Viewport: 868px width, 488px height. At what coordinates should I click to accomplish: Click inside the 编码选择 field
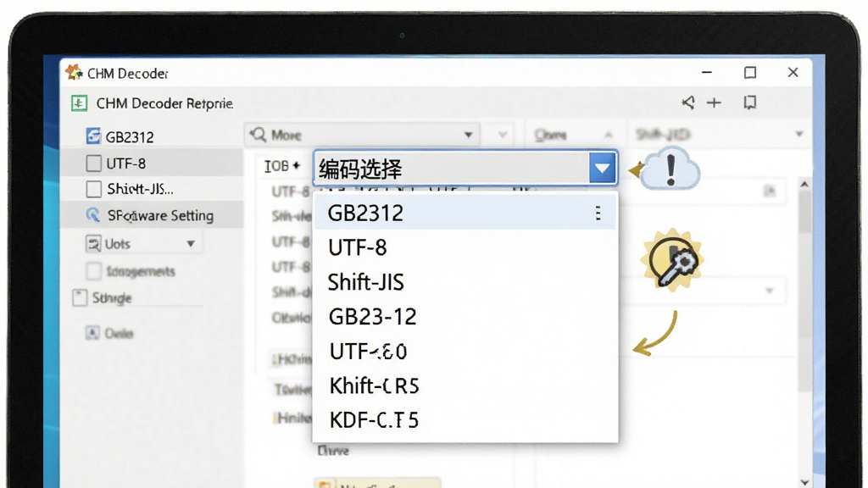(453, 169)
